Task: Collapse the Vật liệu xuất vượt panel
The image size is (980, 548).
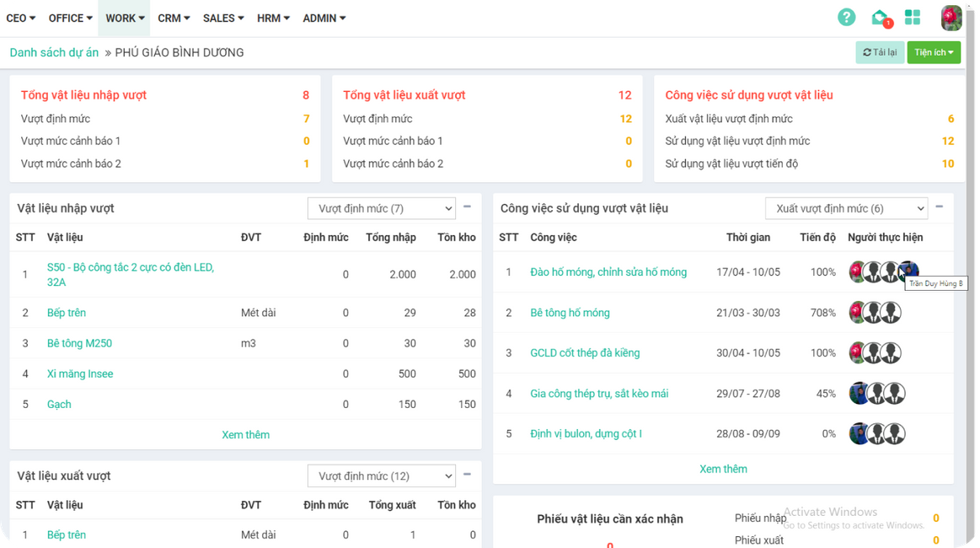Action: point(467,475)
